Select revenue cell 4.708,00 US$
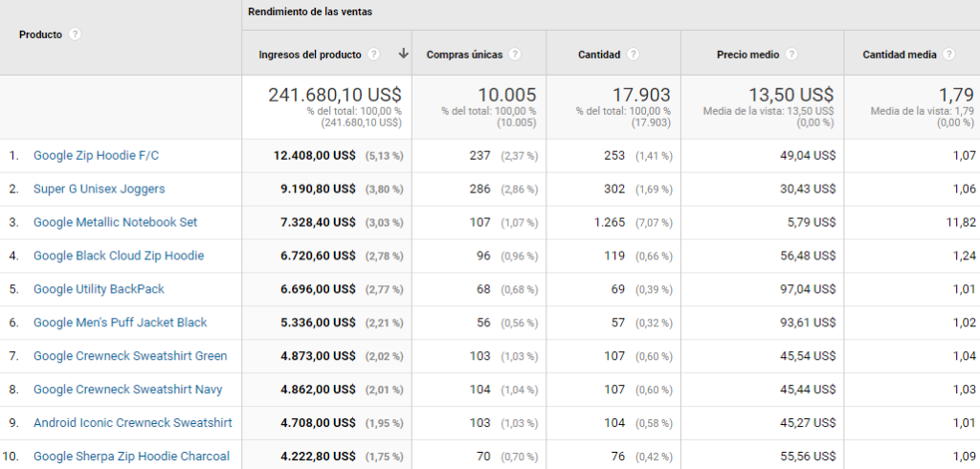Viewport: 980px width, 469px height. [318, 423]
